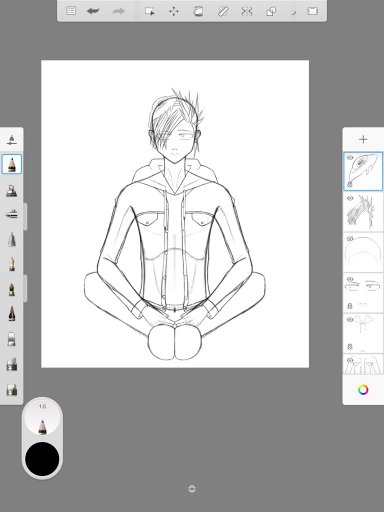
Task: Expand the brush palette side handle
Action: (x=25, y=216)
